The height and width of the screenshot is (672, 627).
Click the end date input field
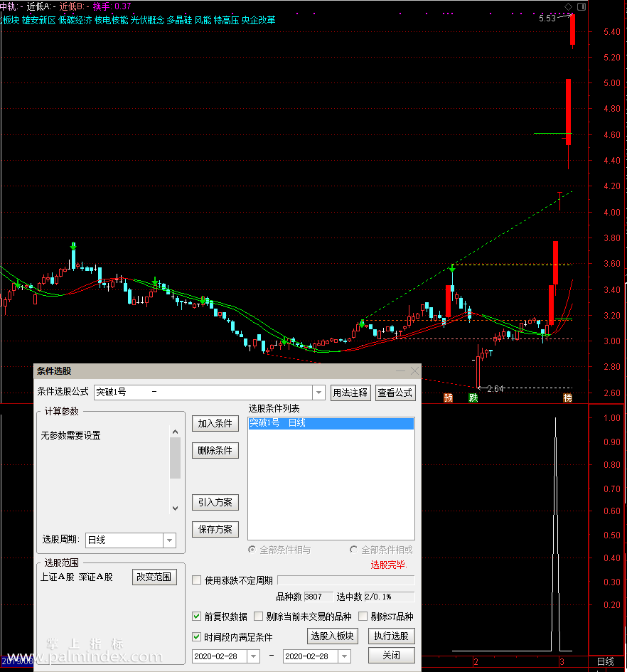[x=311, y=656]
